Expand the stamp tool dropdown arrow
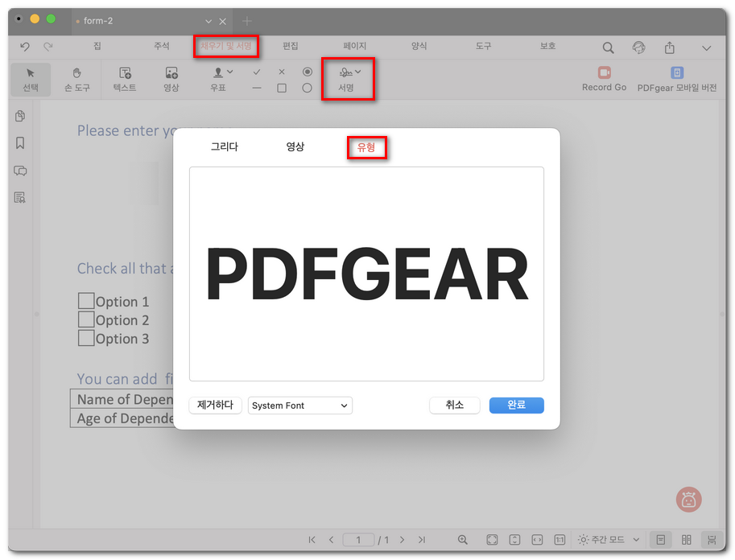This screenshot has height=560, width=735. click(x=230, y=72)
